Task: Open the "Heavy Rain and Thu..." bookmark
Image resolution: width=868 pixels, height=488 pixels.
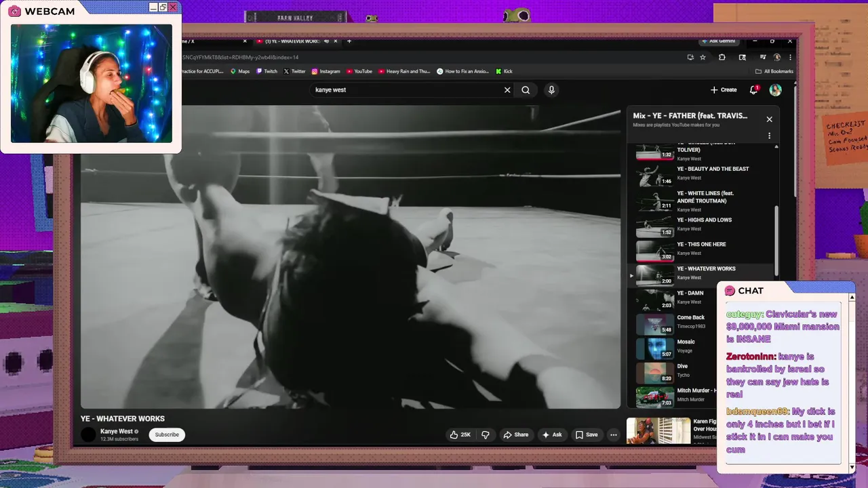Action: click(x=405, y=71)
